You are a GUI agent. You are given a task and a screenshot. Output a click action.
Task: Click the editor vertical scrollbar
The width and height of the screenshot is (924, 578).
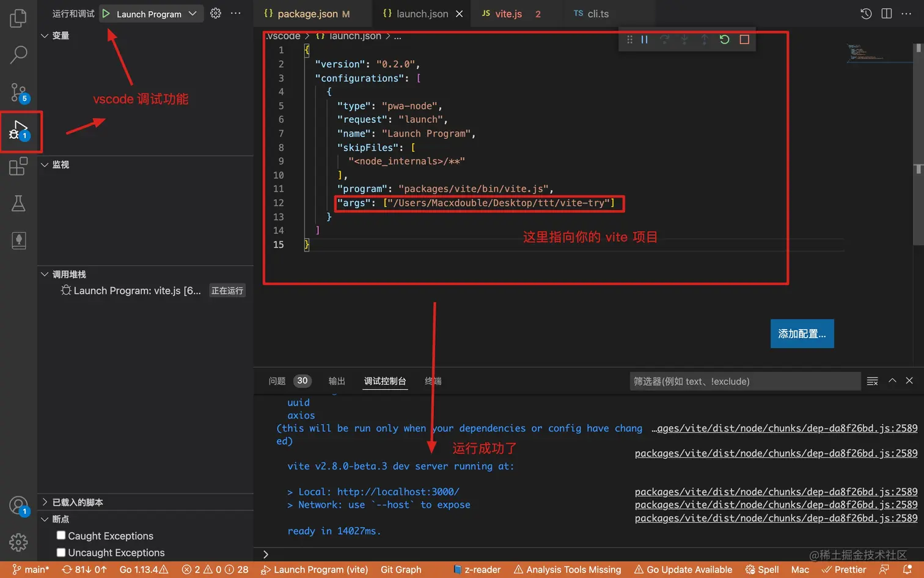click(918, 144)
